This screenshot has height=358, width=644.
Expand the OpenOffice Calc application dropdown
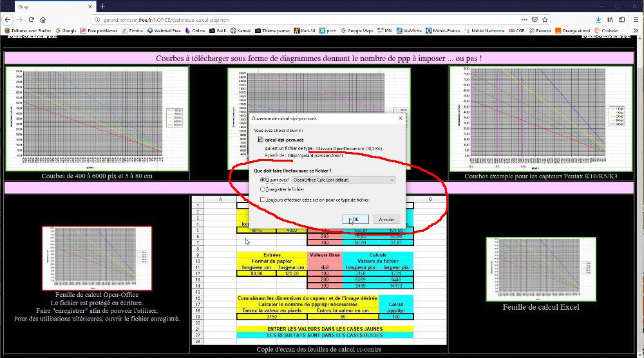coord(343,180)
